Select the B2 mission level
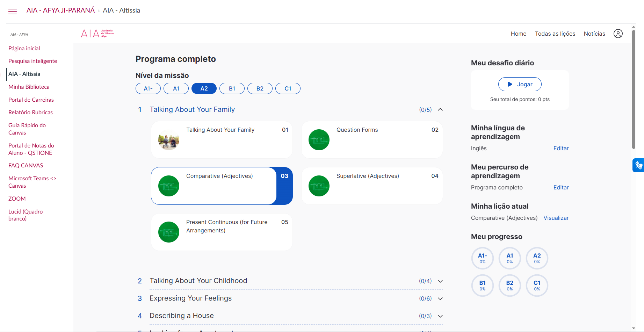The width and height of the screenshot is (644, 332). (x=260, y=88)
